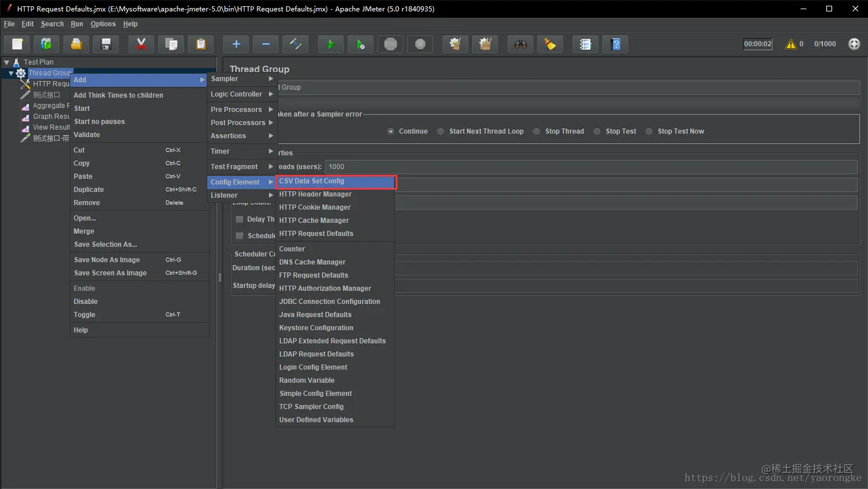Choose Duplicate in context menu
Image resolution: width=868 pixels, height=489 pixels.
139,190
